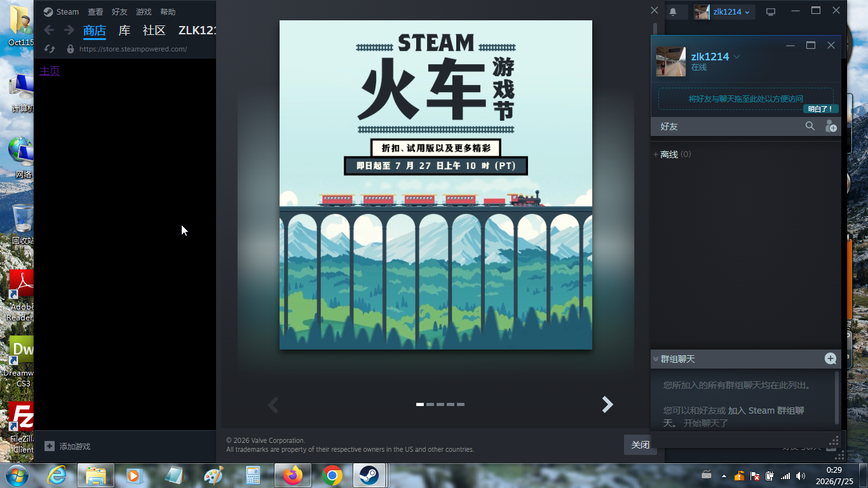Expand the 离线 (0) friends group
Viewport: 868px width, 488px height.
pos(672,154)
